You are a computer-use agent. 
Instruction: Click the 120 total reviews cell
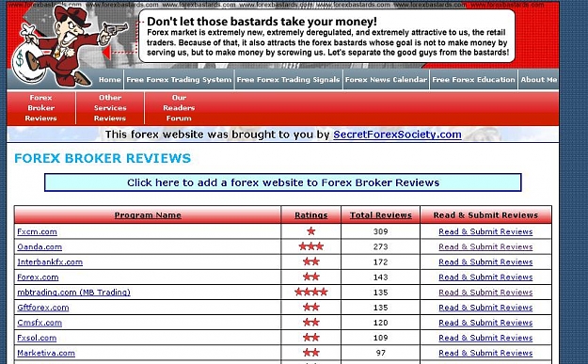[381, 323]
